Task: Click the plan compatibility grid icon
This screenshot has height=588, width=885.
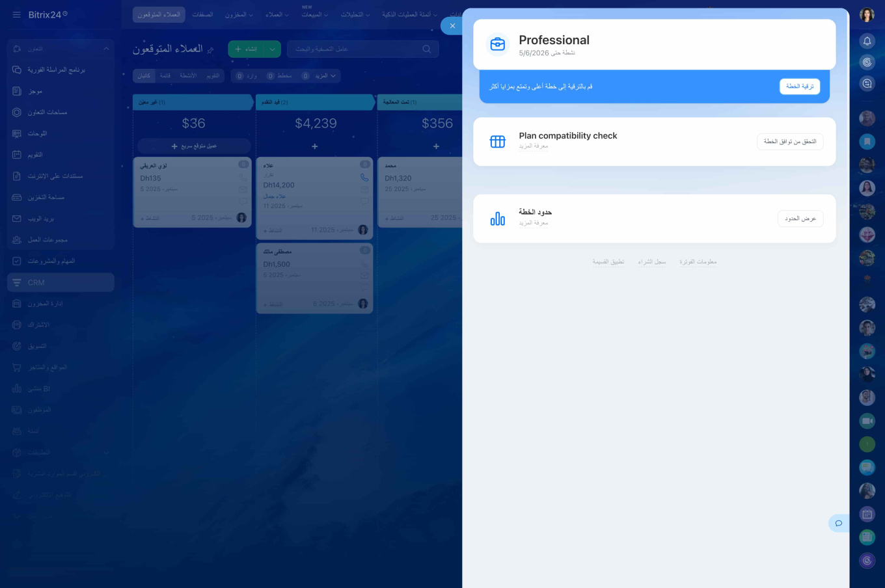Action: [498, 142]
